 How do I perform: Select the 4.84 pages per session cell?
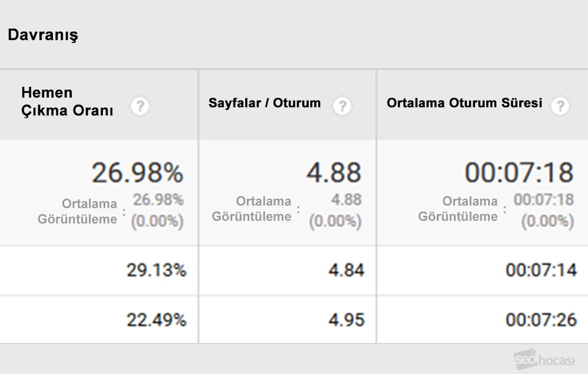point(346,271)
